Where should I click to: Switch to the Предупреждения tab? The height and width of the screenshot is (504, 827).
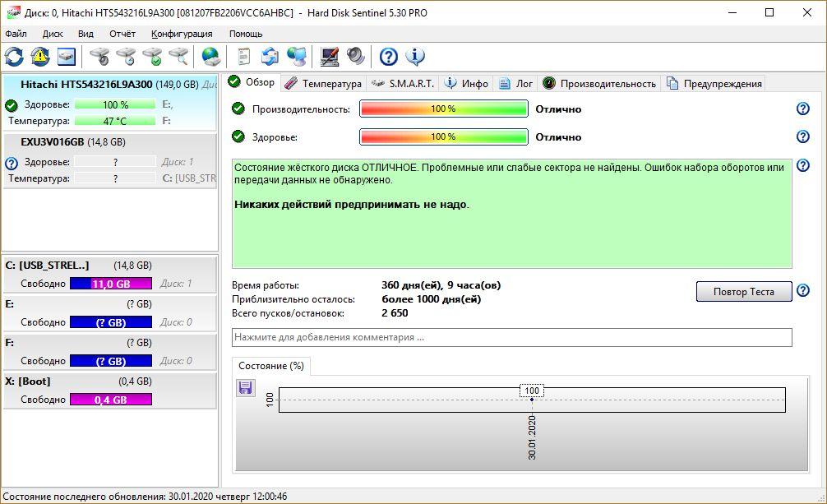[x=714, y=83]
